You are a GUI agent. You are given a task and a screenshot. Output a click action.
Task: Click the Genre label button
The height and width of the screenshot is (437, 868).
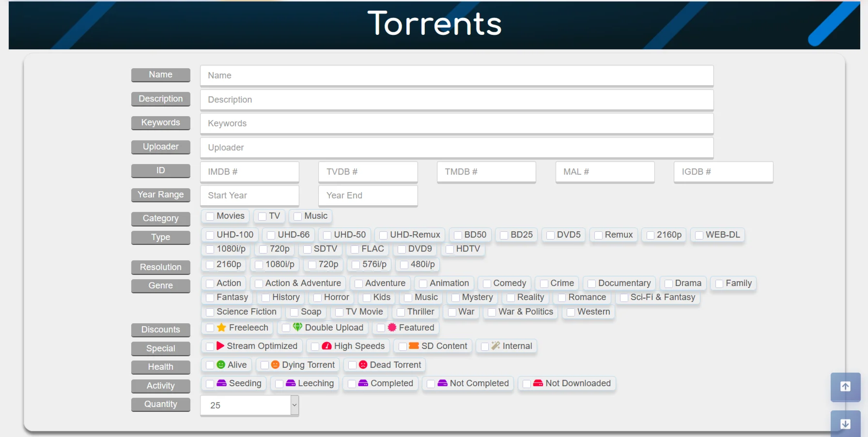click(x=160, y=286)
